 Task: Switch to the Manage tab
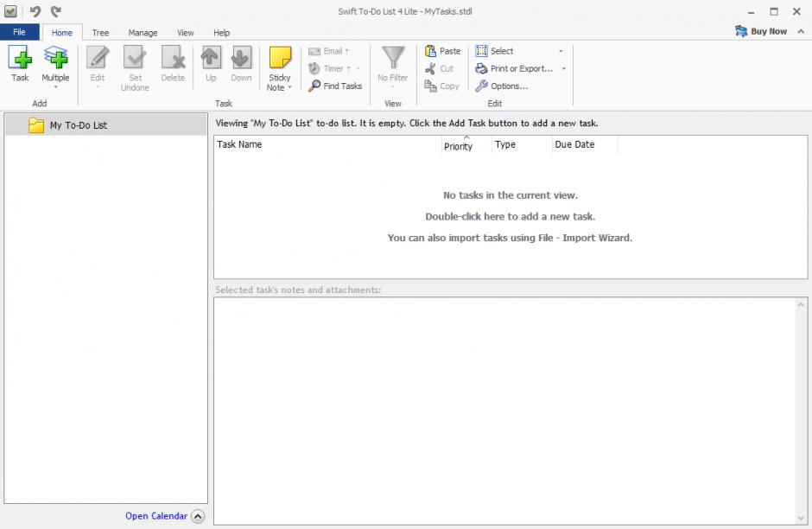coord(143,33)
